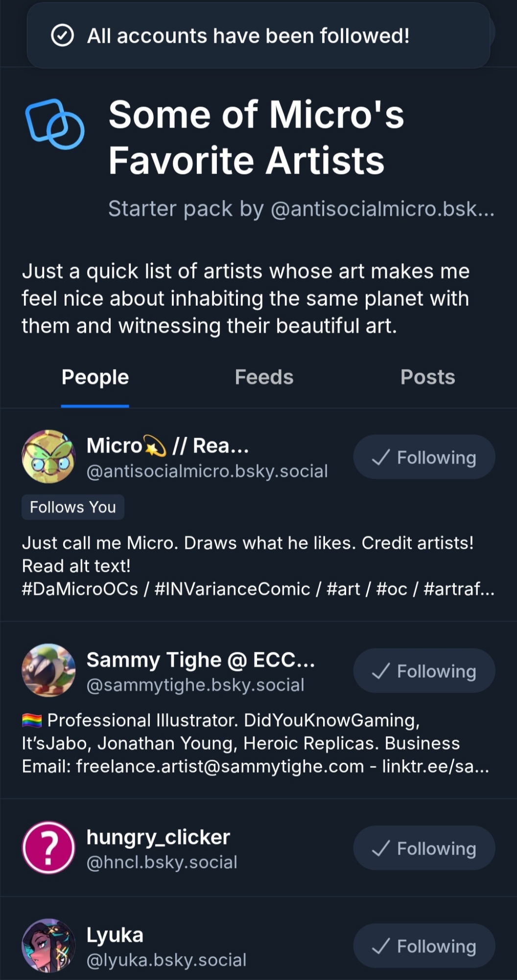Open the @antisocialmicro starter pack author link

[x=382, y=209]
